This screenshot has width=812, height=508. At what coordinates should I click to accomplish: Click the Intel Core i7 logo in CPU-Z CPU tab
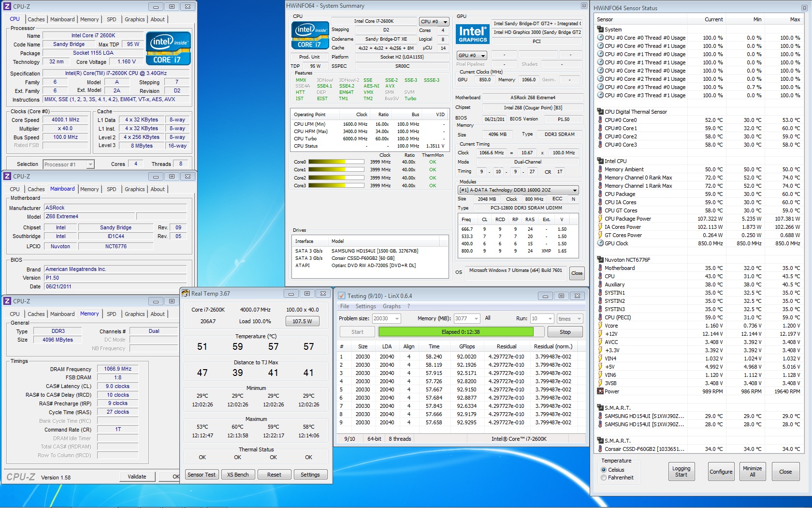(x=168, y=48)
